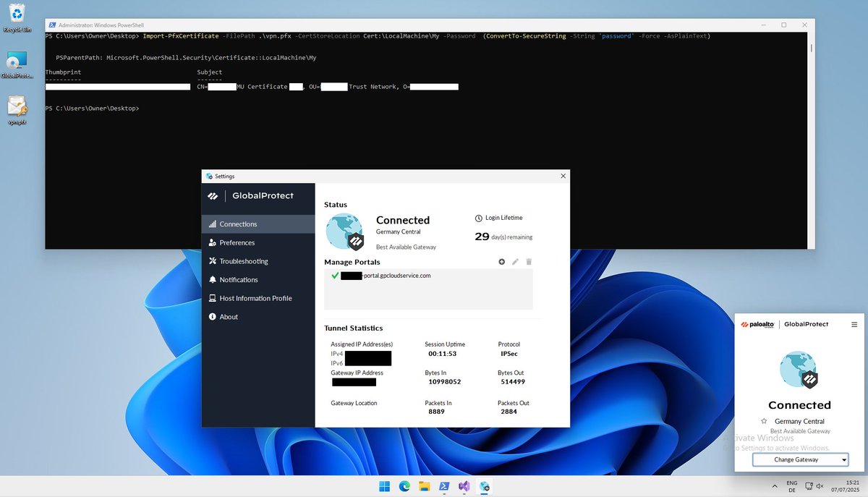Select the GlobalProtect desktop shortcut

click(17, 65)
